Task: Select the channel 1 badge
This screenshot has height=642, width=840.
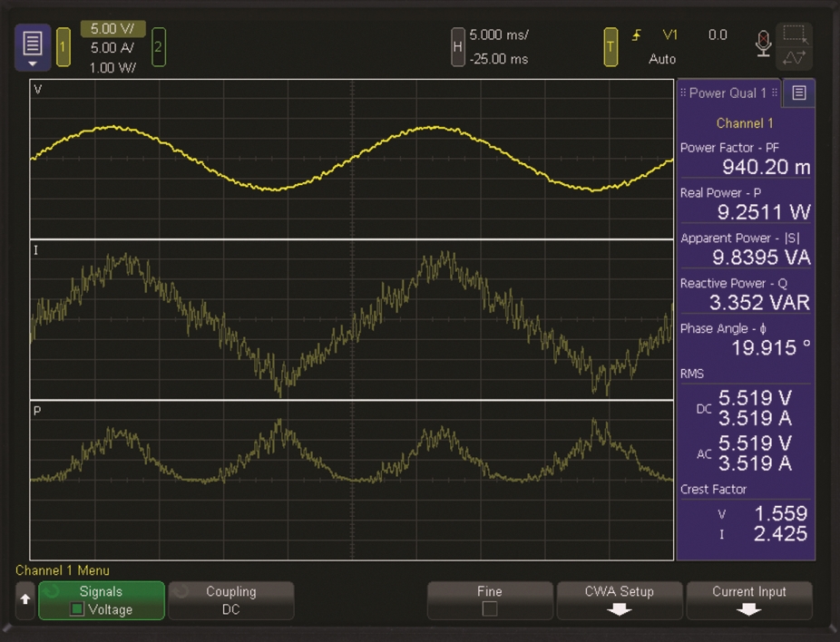Action: [63, 47]
